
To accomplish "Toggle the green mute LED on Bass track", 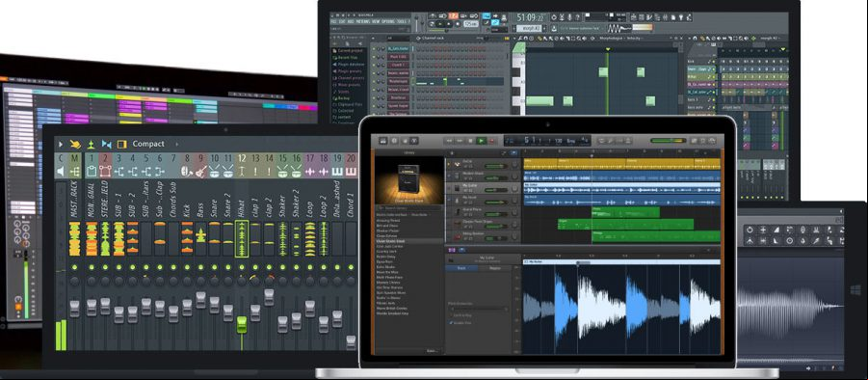I will click(200, 267).
